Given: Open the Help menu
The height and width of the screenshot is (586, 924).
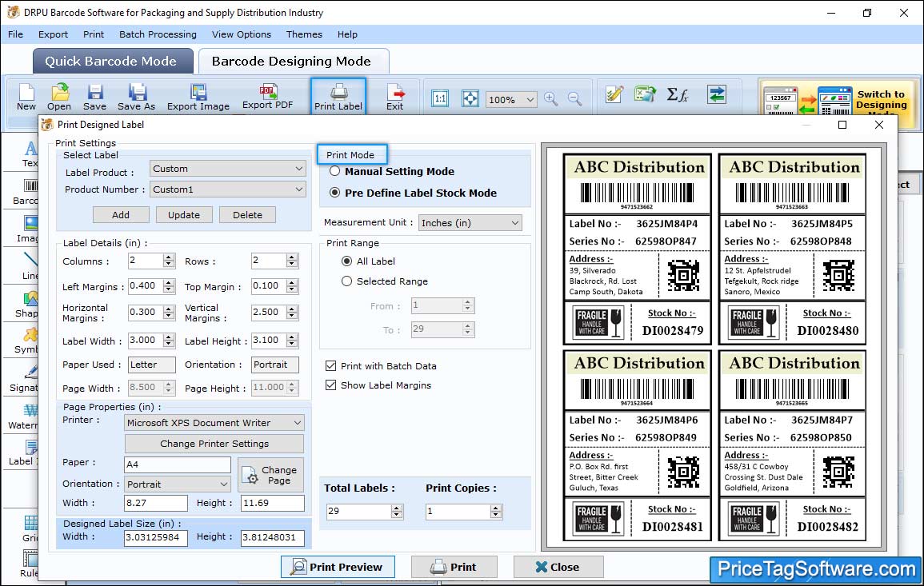Looking at the screenshot, I should click(347, 34).
